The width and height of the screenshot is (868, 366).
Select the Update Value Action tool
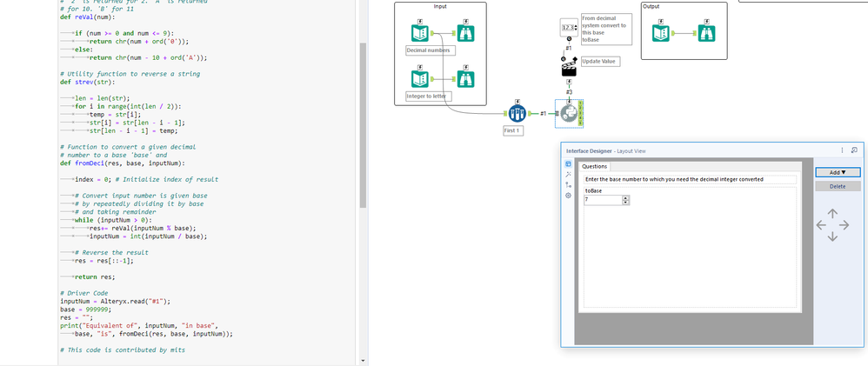[569, 67]
